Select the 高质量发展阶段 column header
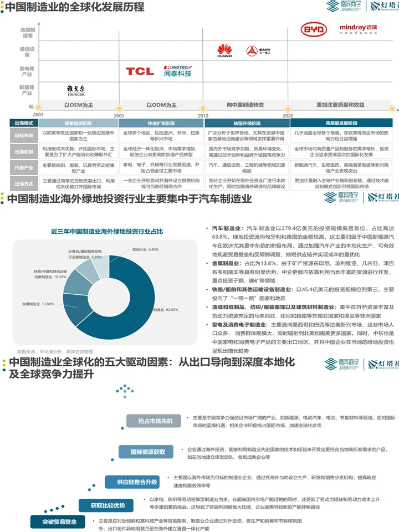Viewport: 399px width, 532px height. tap(341, 123)
